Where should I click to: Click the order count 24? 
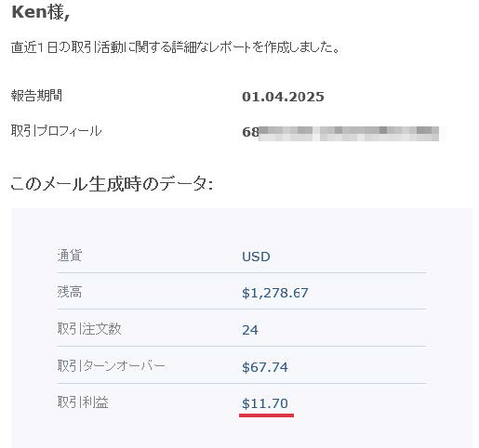[x=250, y=330]
